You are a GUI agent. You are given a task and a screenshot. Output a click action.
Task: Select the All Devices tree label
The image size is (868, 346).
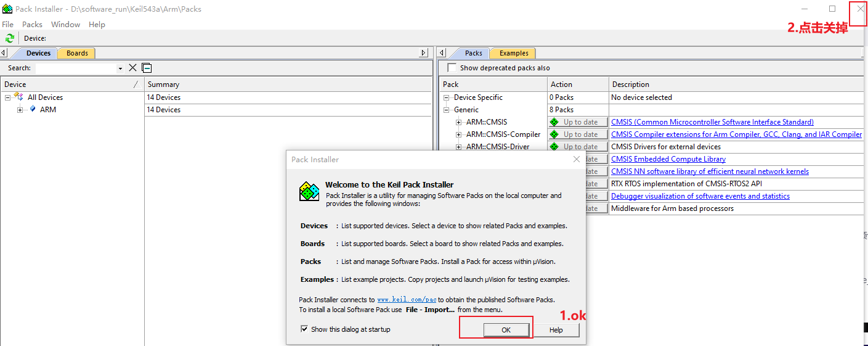click(x=45, y=97)
